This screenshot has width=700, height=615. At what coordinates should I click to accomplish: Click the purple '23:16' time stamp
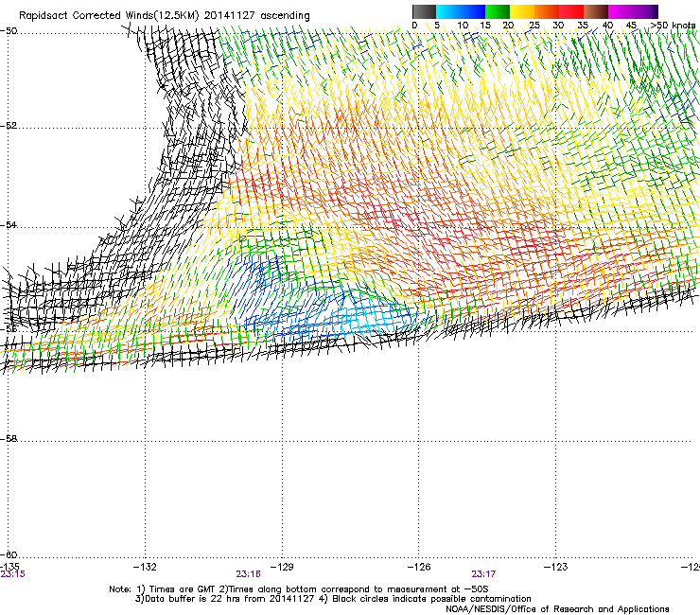pyautogui.click(x=249, y=574)
